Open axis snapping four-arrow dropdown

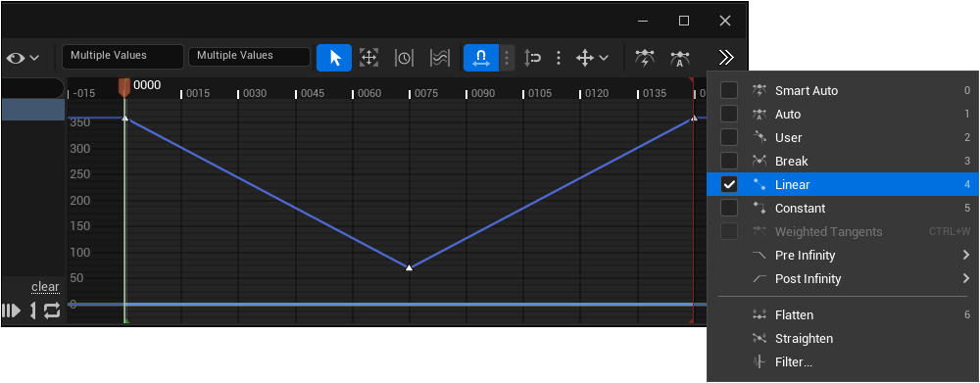[591, 58]
